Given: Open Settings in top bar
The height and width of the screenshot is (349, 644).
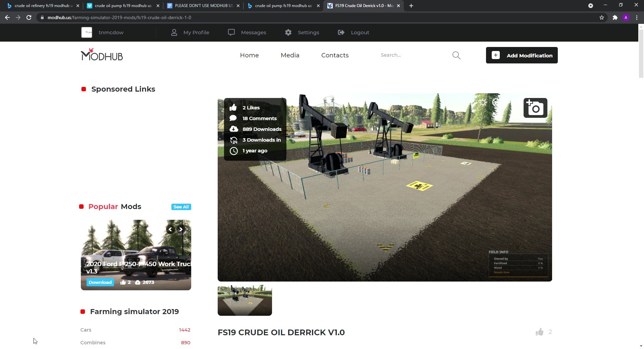Looking at the screenshot, I should 302,33.
